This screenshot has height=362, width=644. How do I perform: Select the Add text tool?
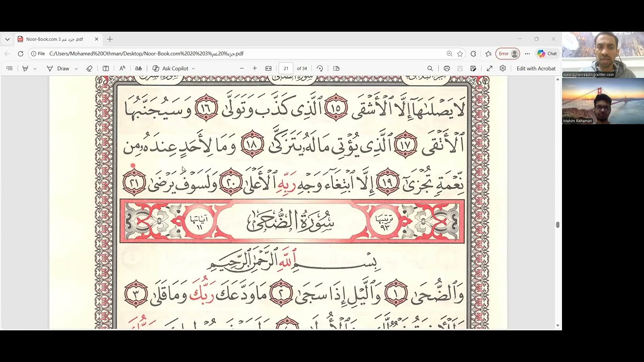tap(106, 68)
